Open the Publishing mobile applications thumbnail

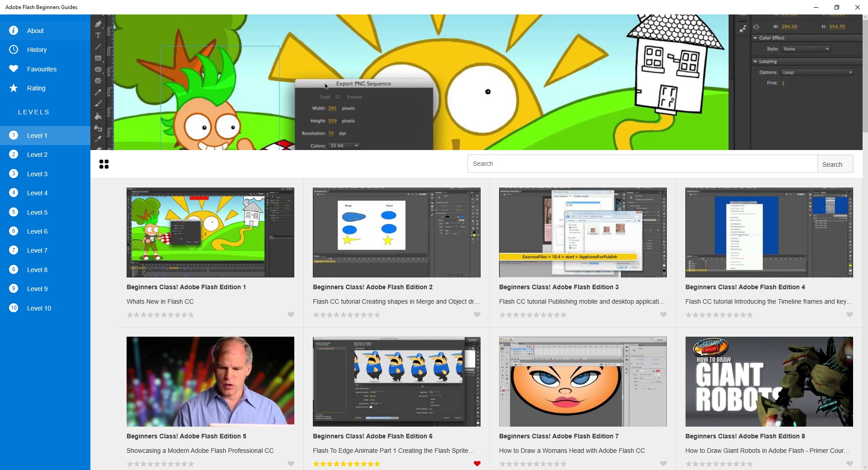pyautogui.click(x=583, y=232)
